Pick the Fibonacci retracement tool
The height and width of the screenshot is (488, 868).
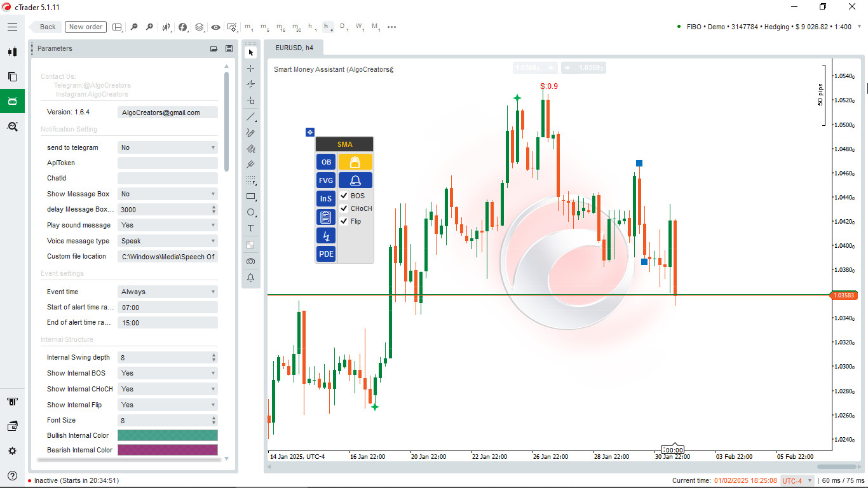coord(251,180)
